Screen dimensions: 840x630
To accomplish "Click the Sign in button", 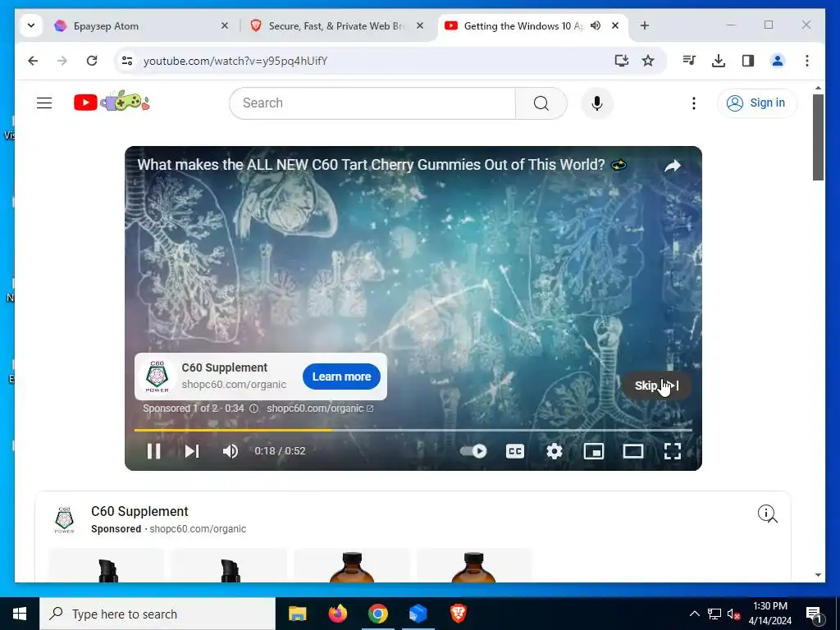I will tap(756, 103).
